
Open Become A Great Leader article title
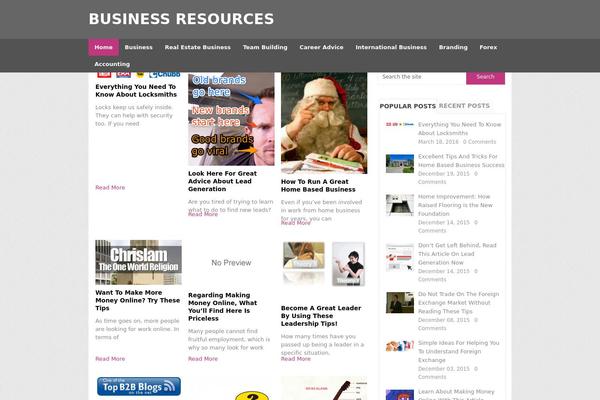coord(321,316)
